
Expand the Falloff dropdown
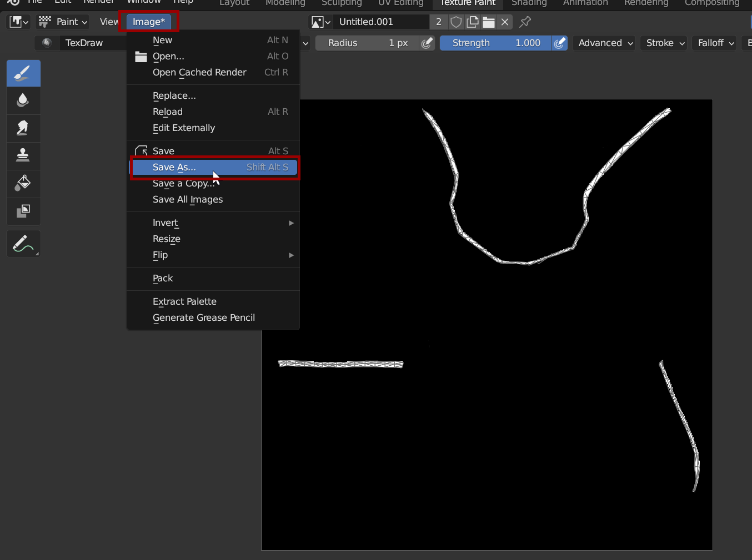point(715,43)
